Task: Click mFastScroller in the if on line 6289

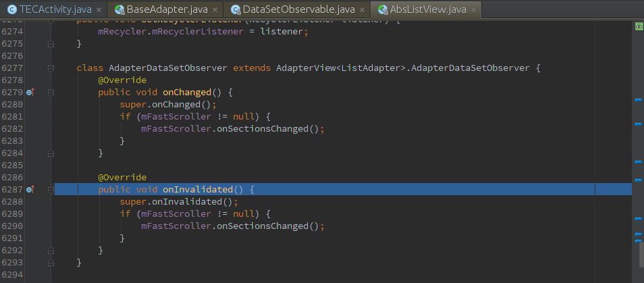Action: pos(176,213)
